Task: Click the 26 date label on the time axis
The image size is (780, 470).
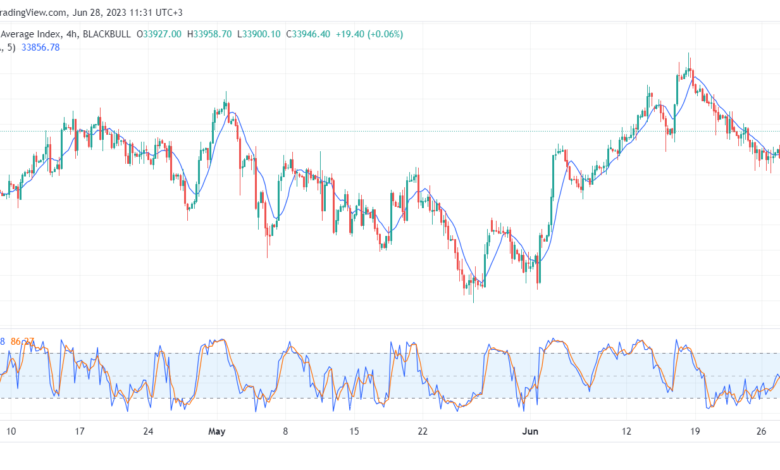Action: (761, 431)
